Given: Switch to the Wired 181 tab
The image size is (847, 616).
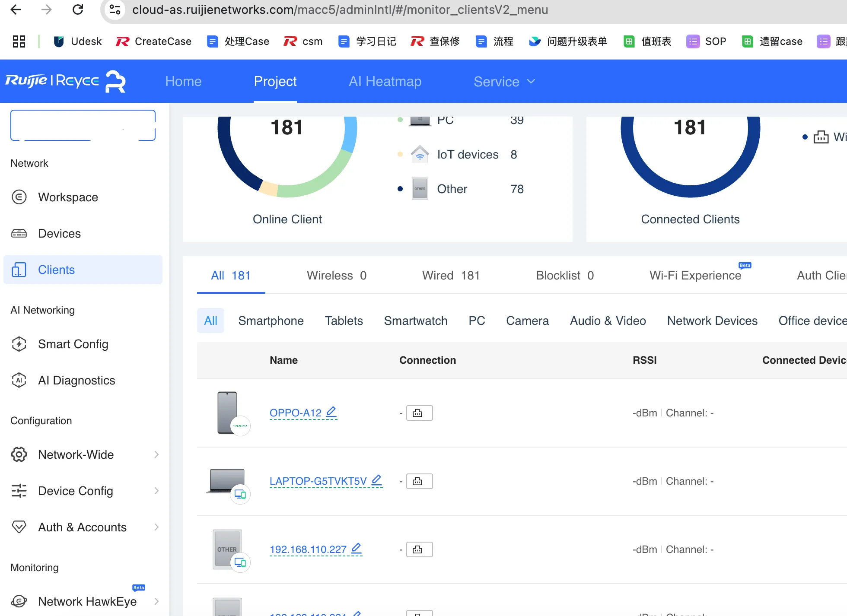Looking at the screenshot, I should tap(451, 276).
